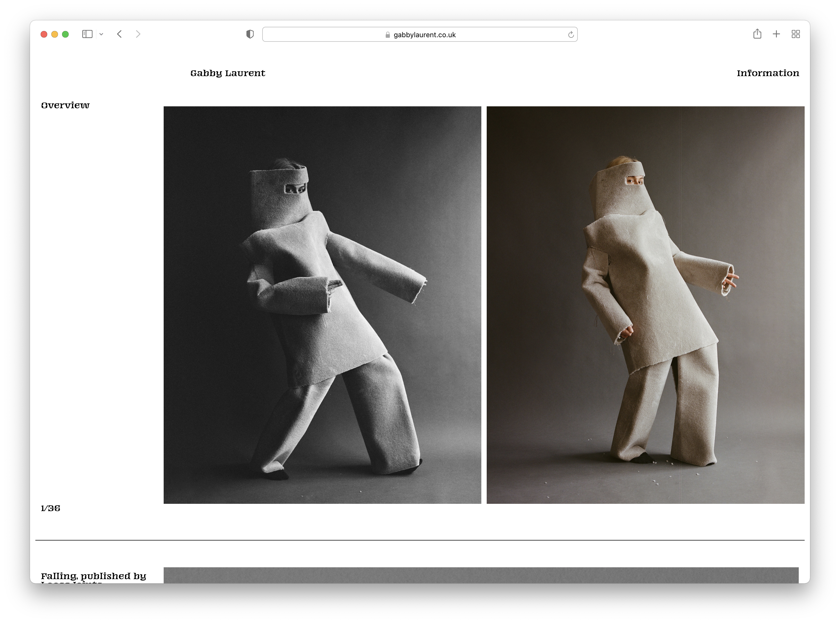Show the tab overview grid icon

[796, 34]
